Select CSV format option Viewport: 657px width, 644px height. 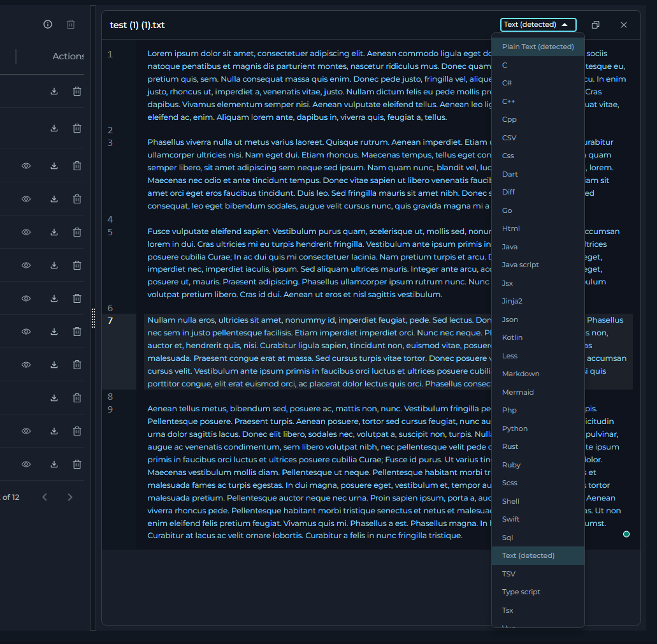pos(538,138)
